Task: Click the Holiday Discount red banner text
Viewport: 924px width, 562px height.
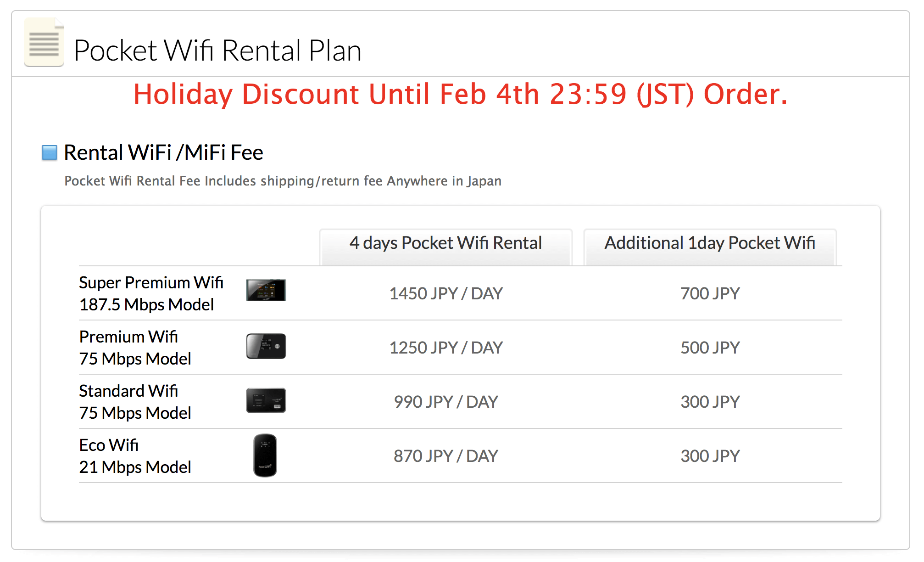Action: (x=461, y=94)
